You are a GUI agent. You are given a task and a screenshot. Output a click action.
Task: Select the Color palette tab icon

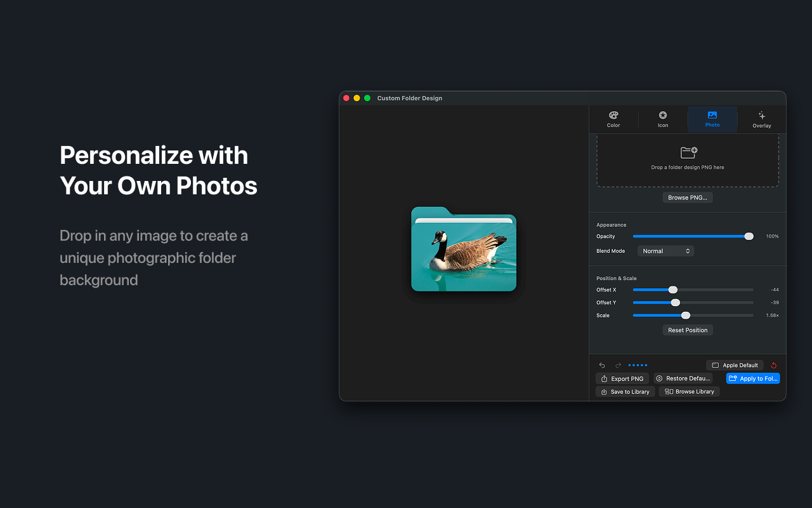(x=613, y=116)
